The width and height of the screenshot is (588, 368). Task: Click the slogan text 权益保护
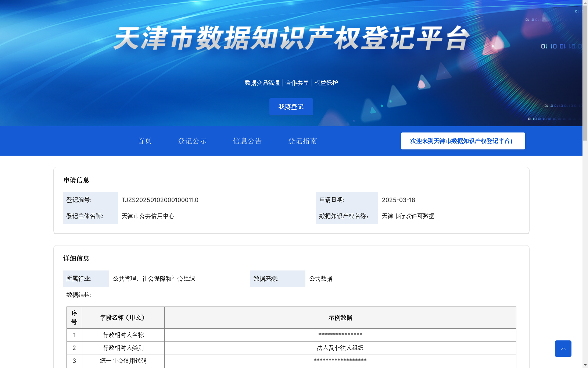326,83
